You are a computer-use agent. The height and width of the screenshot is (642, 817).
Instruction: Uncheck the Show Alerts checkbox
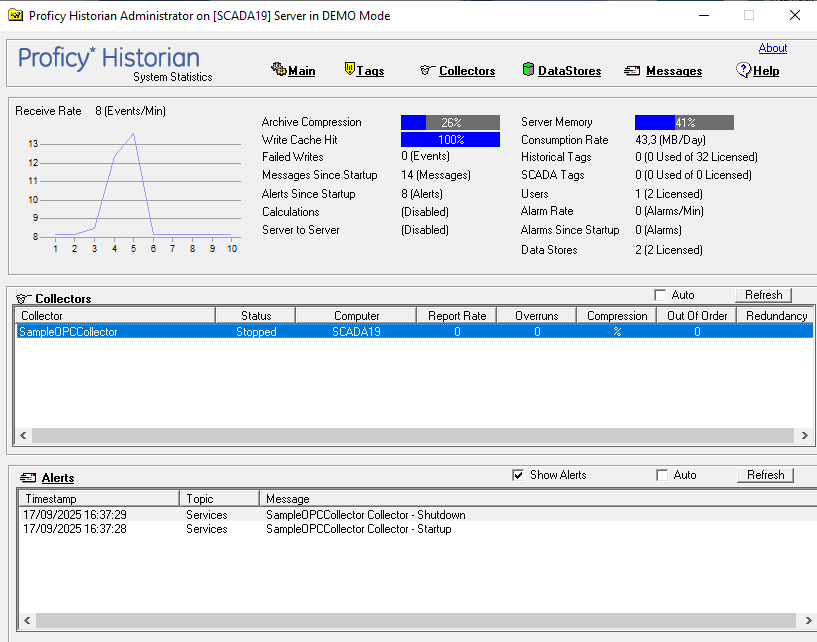coord(518,475)
